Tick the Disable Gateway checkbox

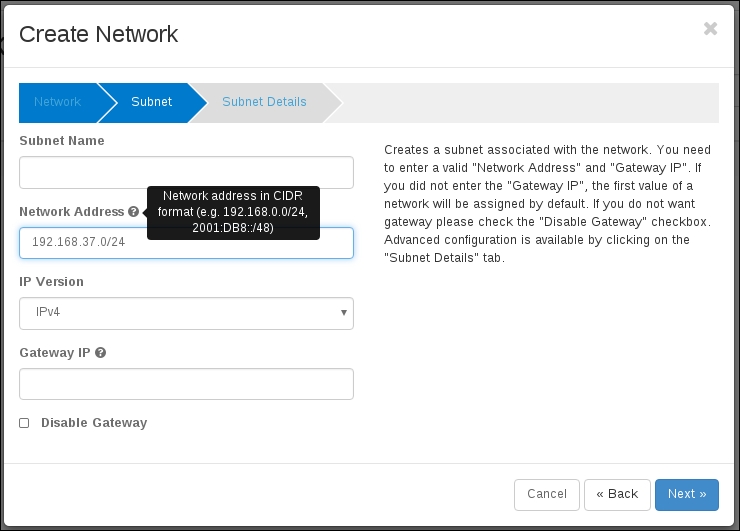click(24, 423)
